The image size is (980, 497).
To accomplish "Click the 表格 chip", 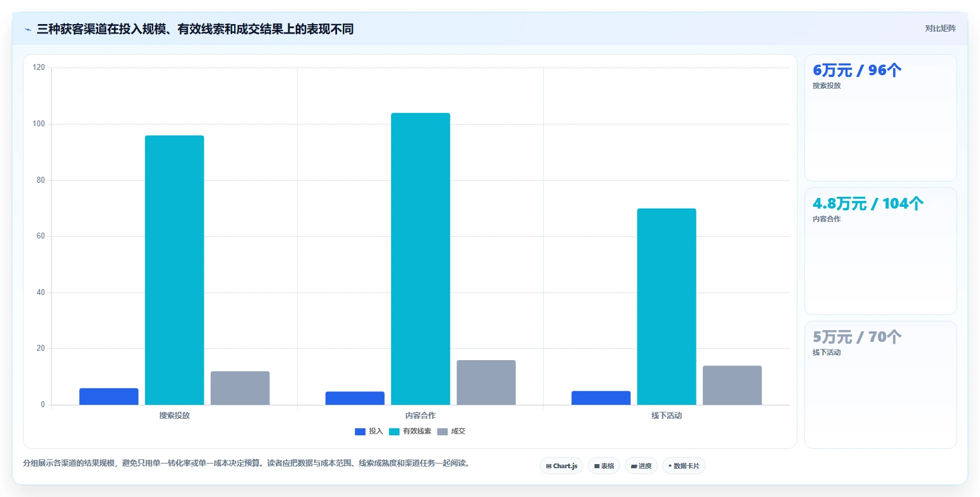I will 604,466.
